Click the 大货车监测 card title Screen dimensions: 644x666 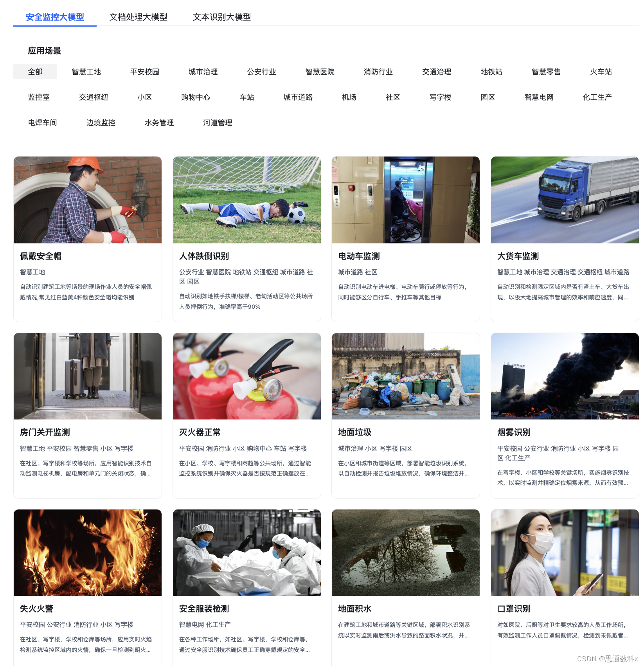518,256
